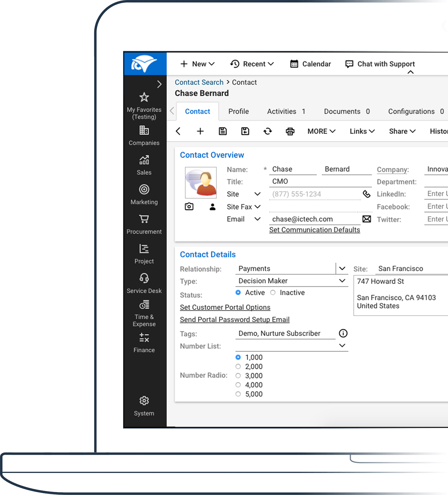Select the 3,000 radio option
This screenshot has width=448, height=495.
click(238, 376)
